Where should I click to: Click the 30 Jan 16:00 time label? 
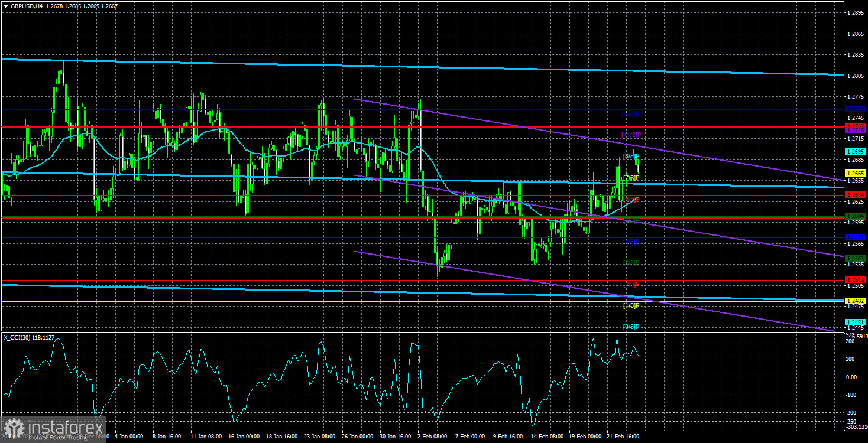(394, 436)
